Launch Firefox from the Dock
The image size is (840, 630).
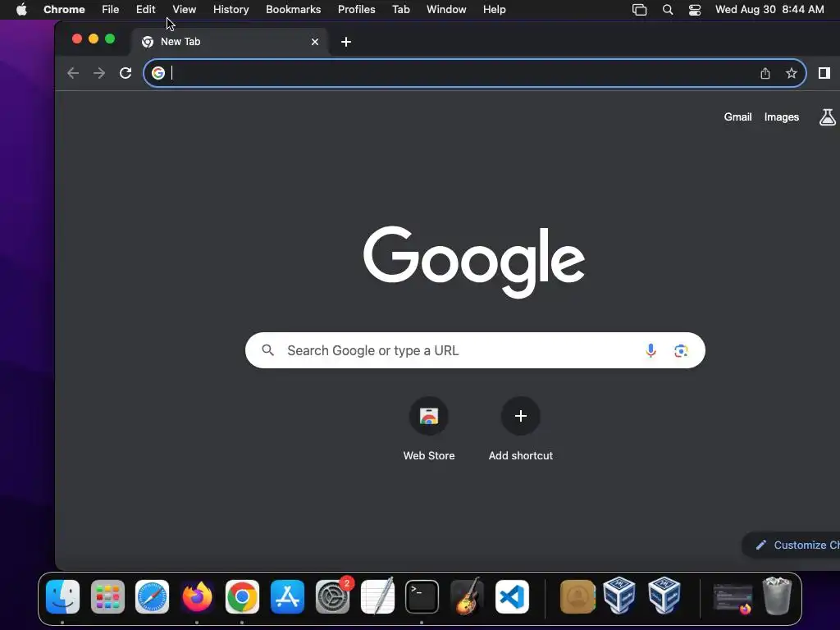click(x=197, y=597)
